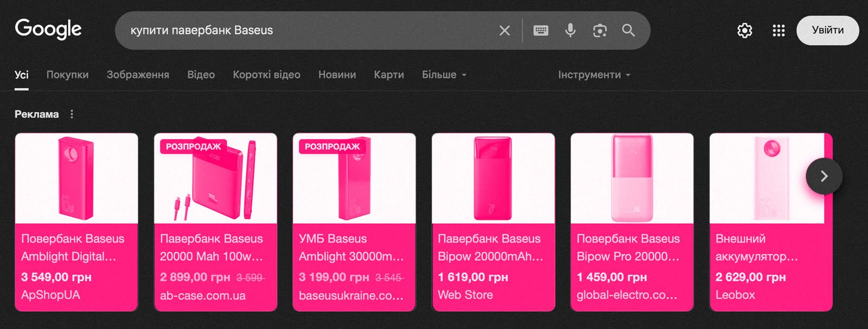Click the Web Store seller name
The height and width of the screenshot is (329, 868).
point(465,295)
